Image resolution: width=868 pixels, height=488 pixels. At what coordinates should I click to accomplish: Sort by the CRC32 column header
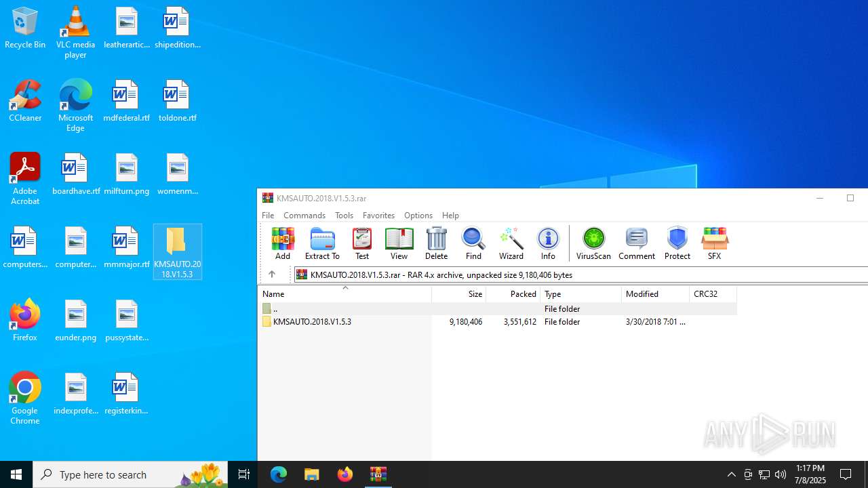click(x=713, y=293)
